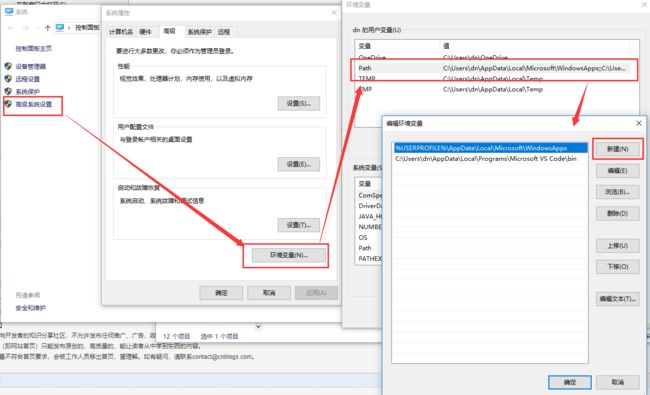The height and width of the screenshot is (395, 650).
Task: Select JAVA_HOME row in system variables
Action: coord(369,216)
